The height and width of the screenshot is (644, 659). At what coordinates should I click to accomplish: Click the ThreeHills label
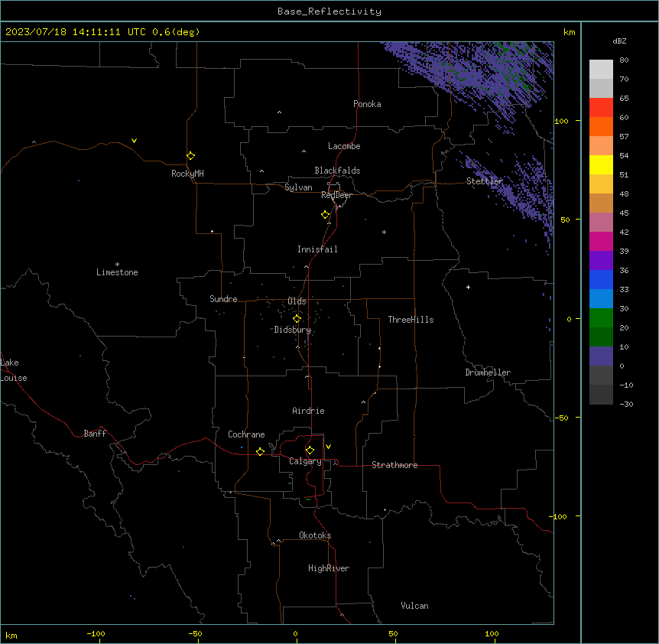tap(411, 320)
